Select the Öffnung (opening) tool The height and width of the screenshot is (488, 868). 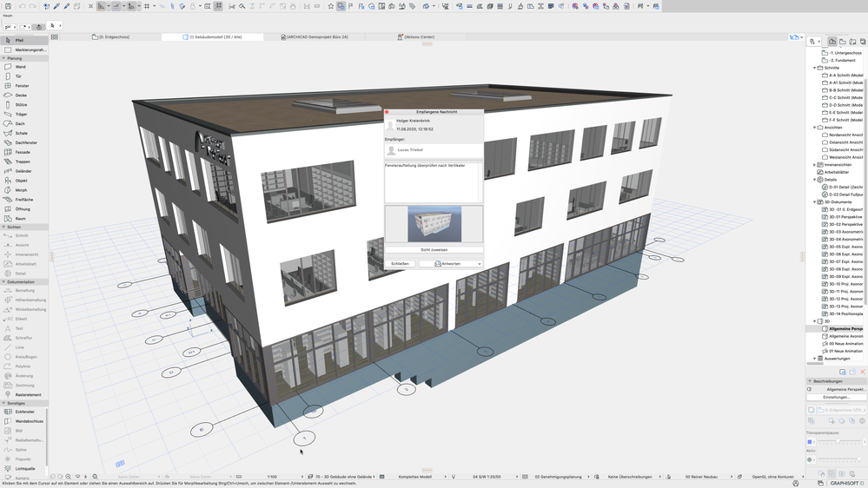click(x=23, y=209)
